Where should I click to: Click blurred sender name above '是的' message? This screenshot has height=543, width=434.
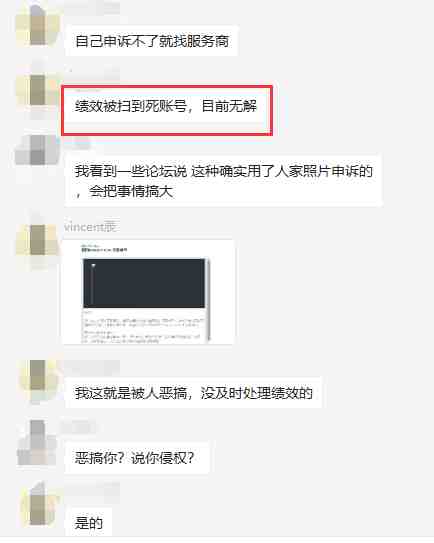91,489
